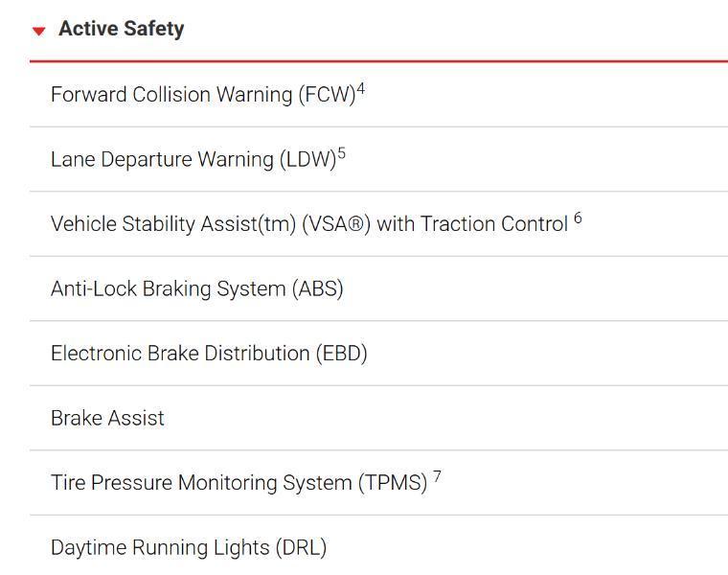The width and height of the screenshot is (728, 575).
Task: Collapse the Active Safety section arrow
Action: click(38, 31)
